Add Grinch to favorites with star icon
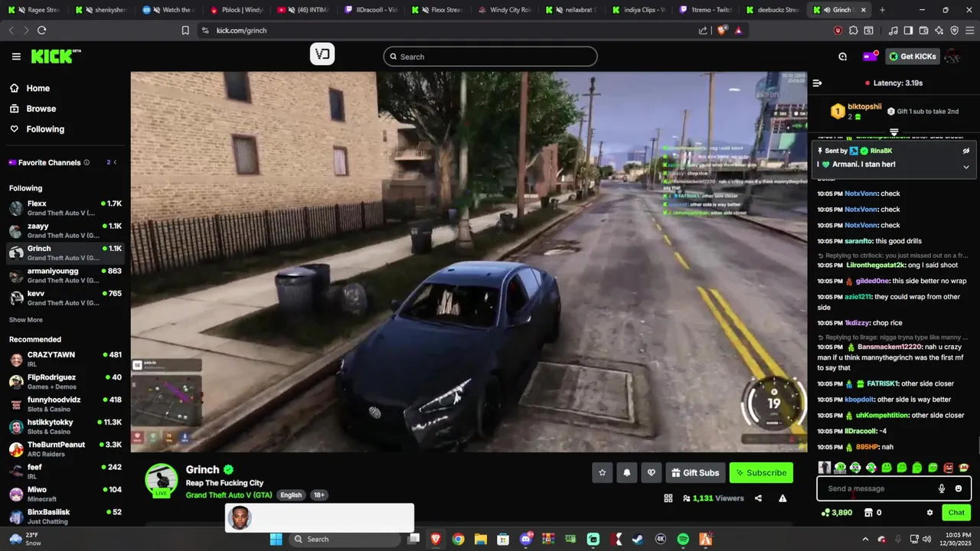 [x=602, y=473]
